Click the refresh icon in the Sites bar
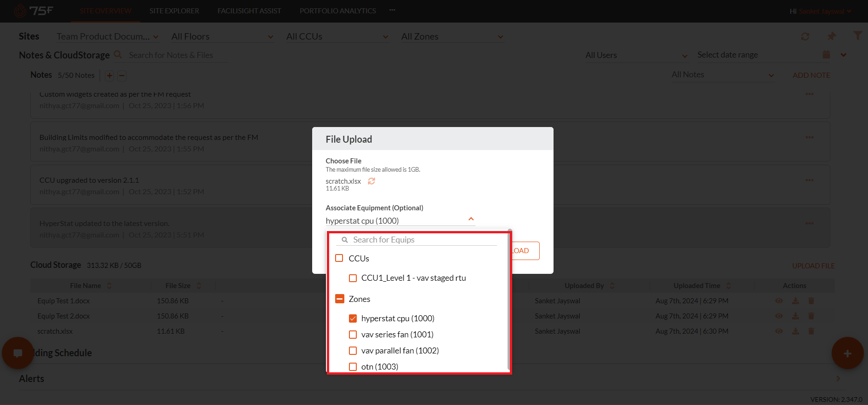This screenshot has height=405, width=868. 805,36
